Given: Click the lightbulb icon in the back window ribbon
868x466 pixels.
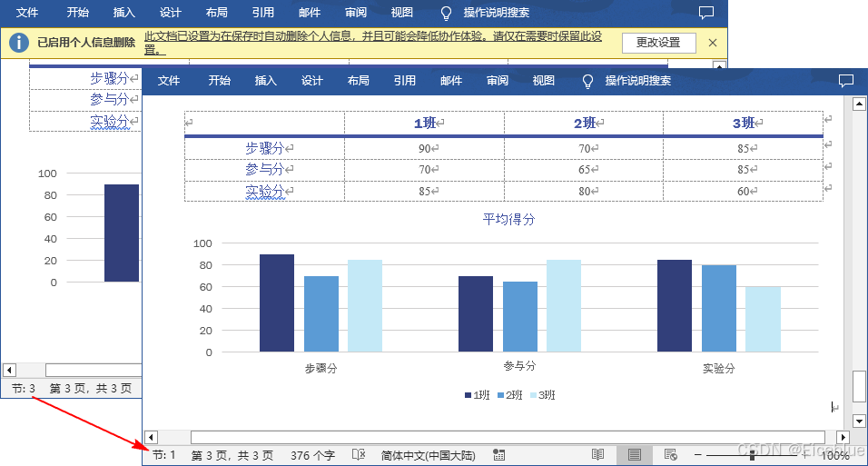Looking at the screenshot, I should point(446,14).
